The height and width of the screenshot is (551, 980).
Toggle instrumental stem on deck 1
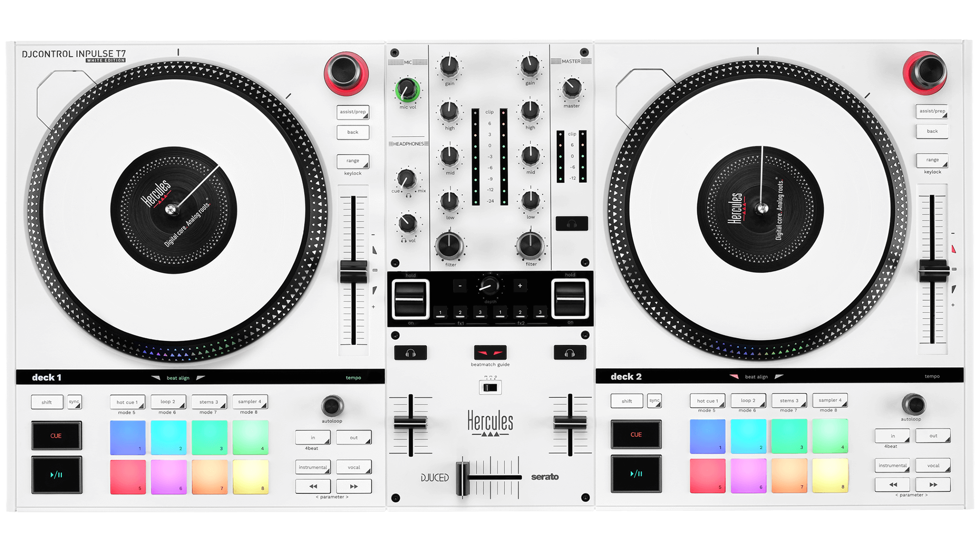tap(313, 467)
